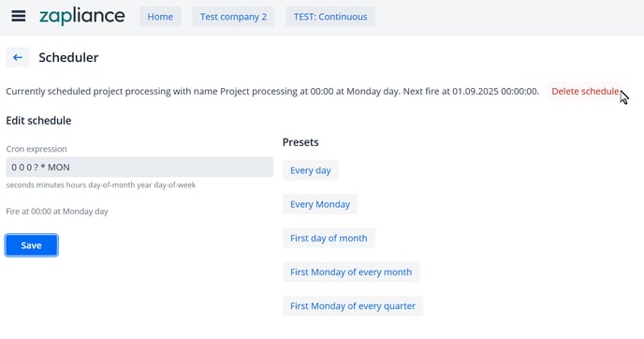644x339 pixels.
Task: Open the hamburger navigation menu
Action: [19, 16]
